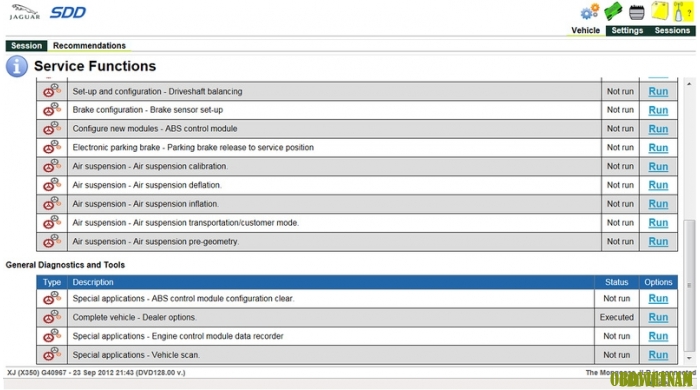Screen dimensions: 700x390
Task: Click the type icon for Vehicle scan row
Action: point(52,354)
